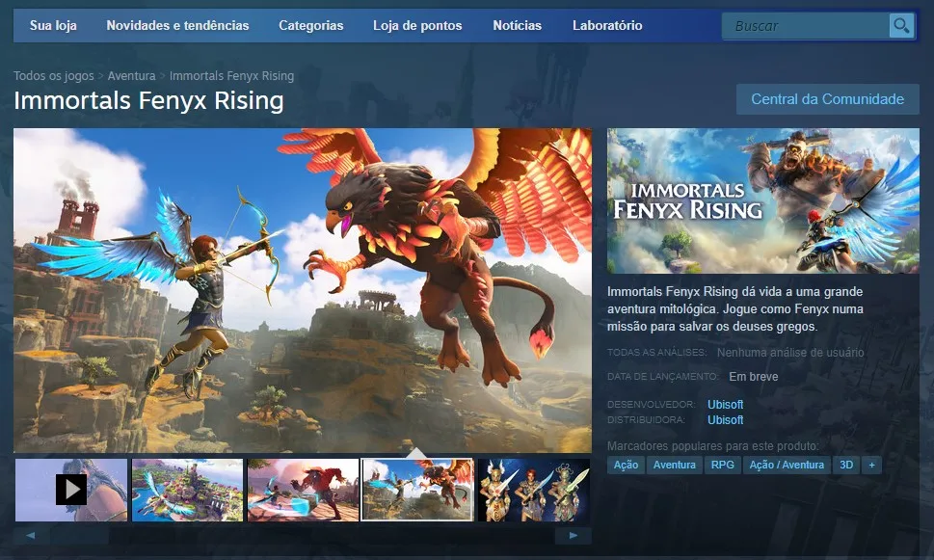The height and width of the screenshot is (560, 934).
Task: Click the 'DATA DE LANÇAMENTO:' label
Action: [663, 377]
